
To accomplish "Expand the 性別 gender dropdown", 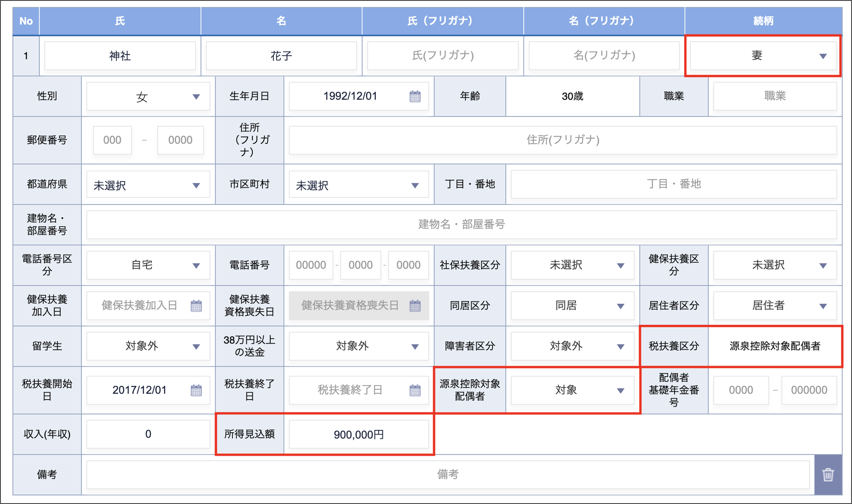I will point(148,96).
